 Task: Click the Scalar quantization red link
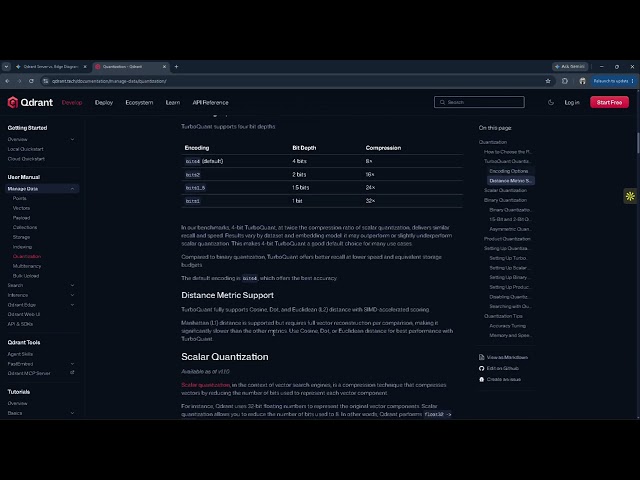tap(206, 385)
